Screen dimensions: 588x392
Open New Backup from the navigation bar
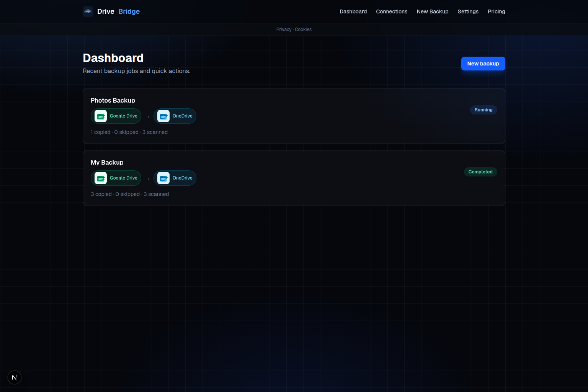(433, 11)
